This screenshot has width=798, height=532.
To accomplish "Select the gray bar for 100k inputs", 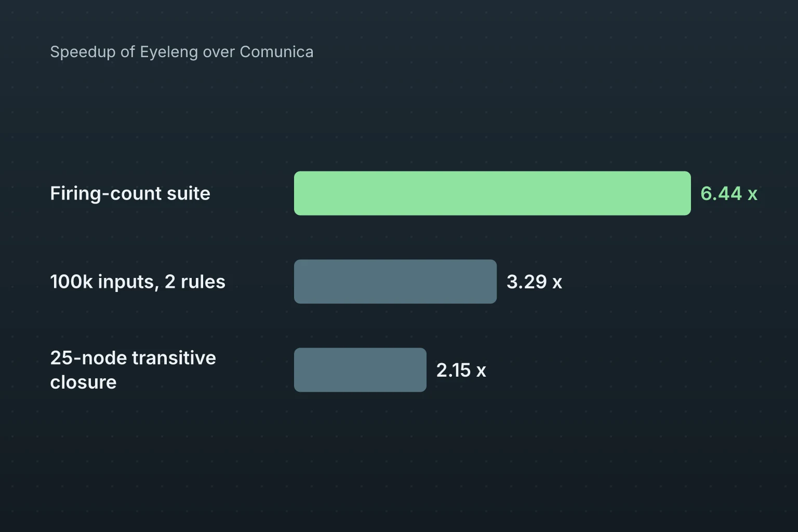I will tap(395, 282).
